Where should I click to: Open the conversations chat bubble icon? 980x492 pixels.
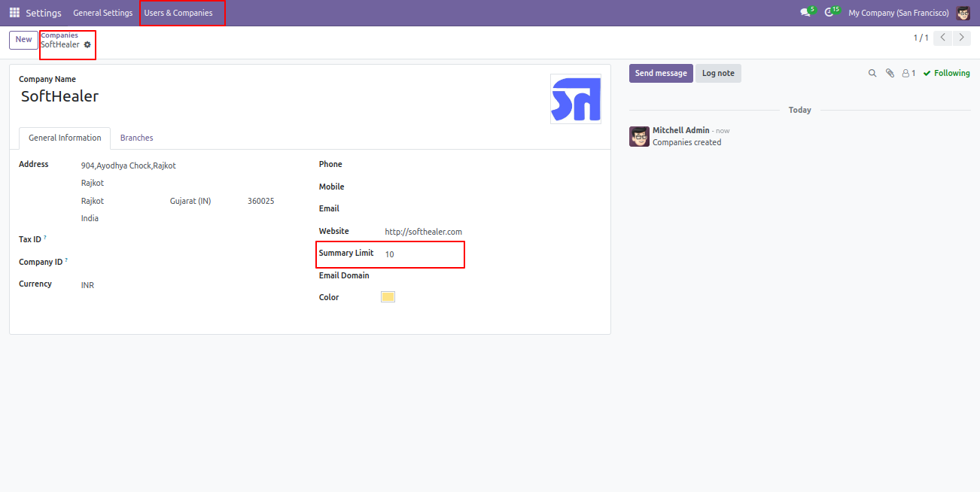805,13
